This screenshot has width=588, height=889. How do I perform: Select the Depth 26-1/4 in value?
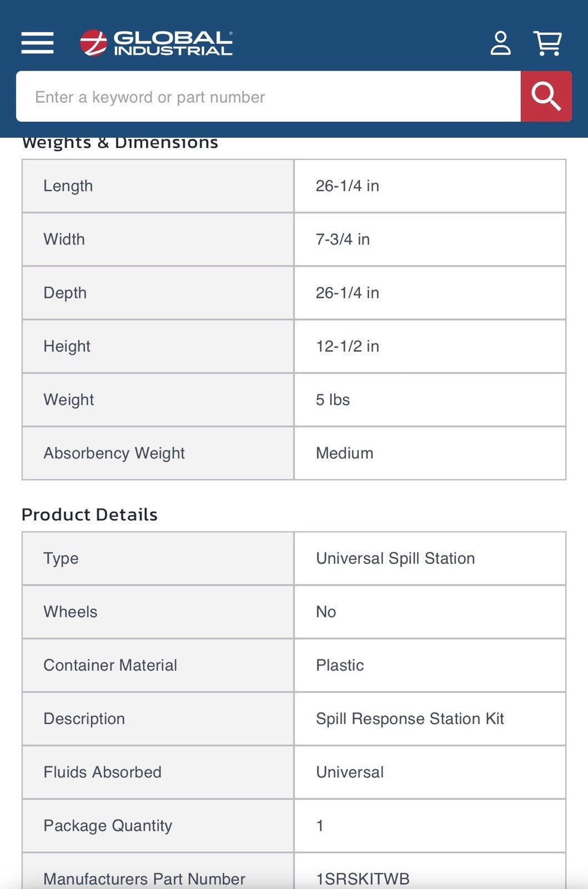(x=348, y=293)
